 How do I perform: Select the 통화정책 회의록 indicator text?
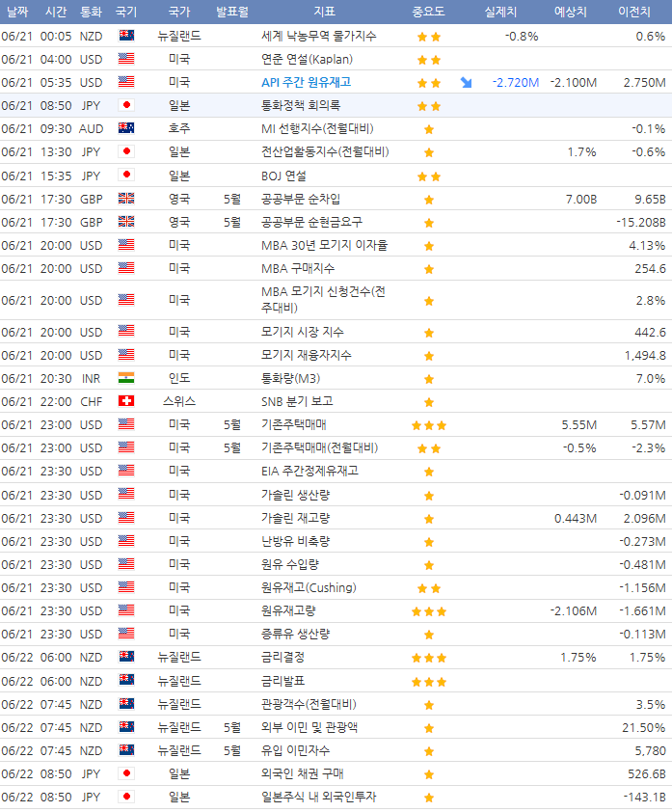(301, 106)
